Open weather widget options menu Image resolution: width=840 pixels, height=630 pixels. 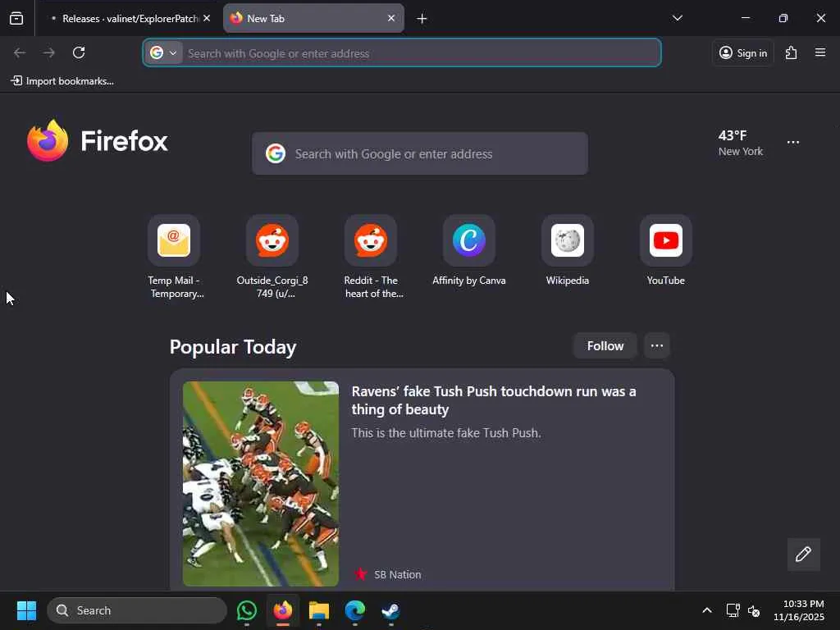coord(793,143)
